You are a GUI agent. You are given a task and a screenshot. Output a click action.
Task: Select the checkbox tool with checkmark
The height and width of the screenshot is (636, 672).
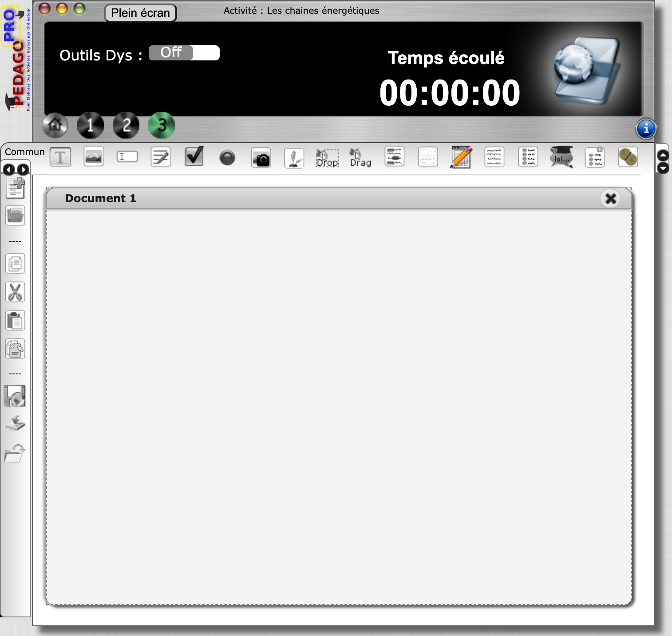click(x=194, y=156)
